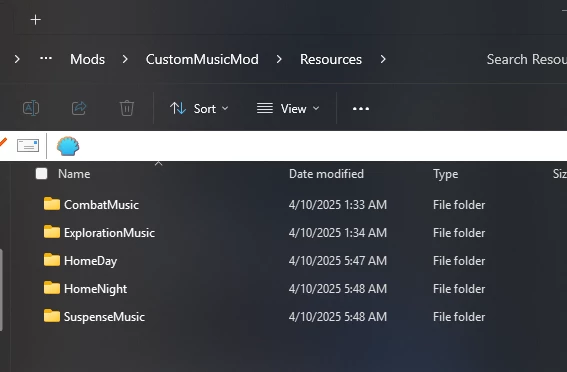Viewport: 567px width, 372px height.
Task: Click the envelope card icon
Action: click(28, 146)
